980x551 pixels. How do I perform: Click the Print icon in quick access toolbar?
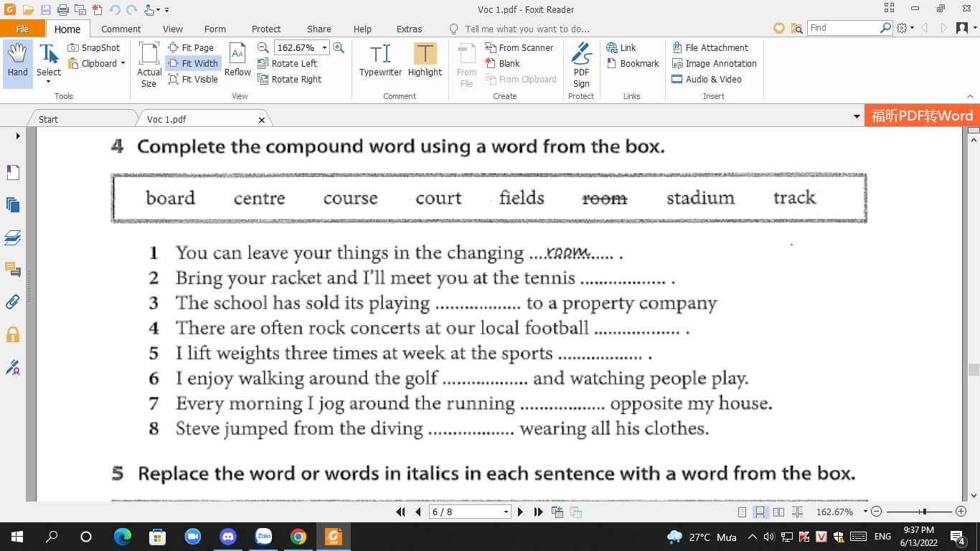point(62,10)
